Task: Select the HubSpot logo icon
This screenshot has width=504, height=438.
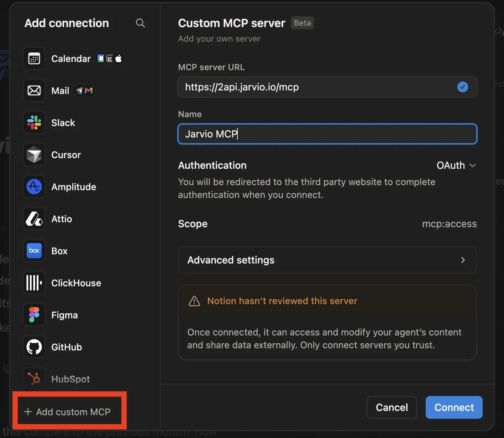Action: click(34, 378)
